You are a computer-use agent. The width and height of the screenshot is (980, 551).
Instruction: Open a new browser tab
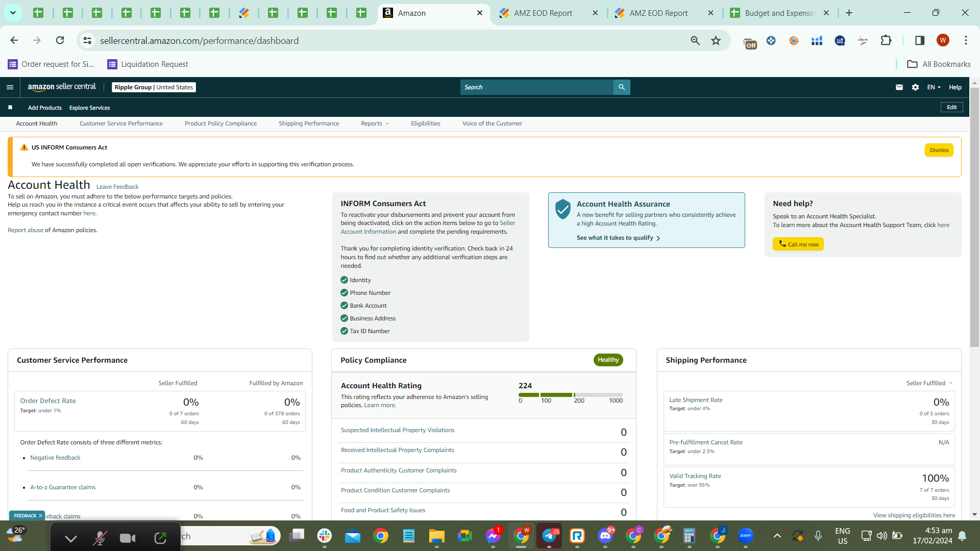click(x=849, y=13)
